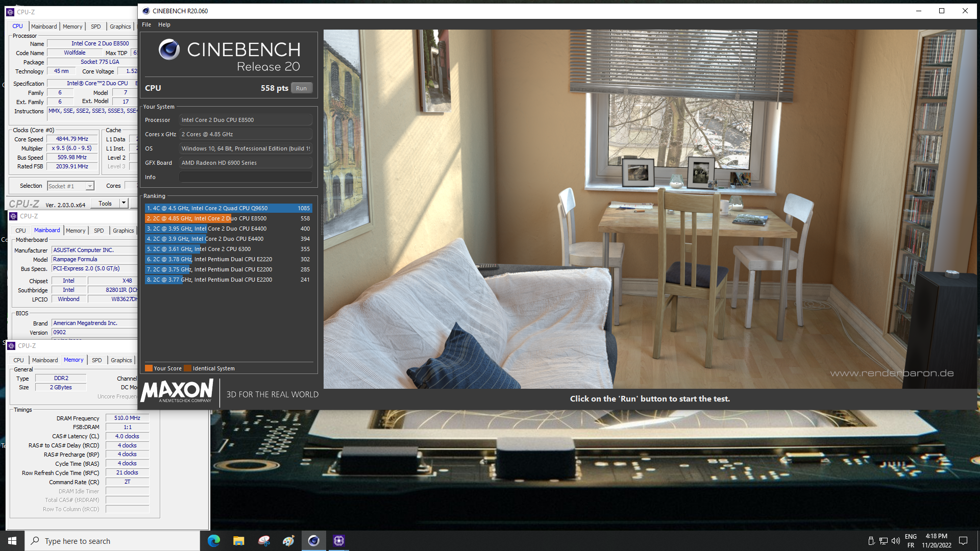The image size is (980, 551).
Task: Switch to Mainboard tab in top CPU-Z window
Action: [x=44, y=27]
